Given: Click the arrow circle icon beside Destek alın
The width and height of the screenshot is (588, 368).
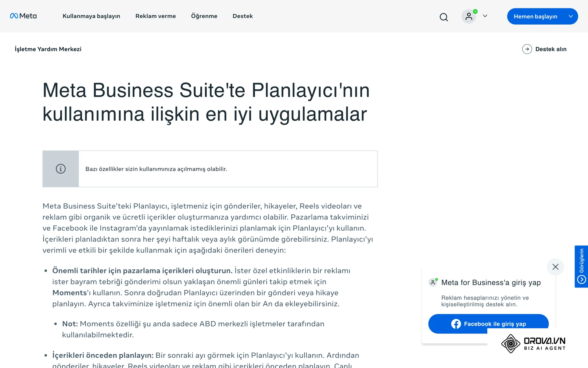Looking at the screenshot, I should [x=527, y=49].
